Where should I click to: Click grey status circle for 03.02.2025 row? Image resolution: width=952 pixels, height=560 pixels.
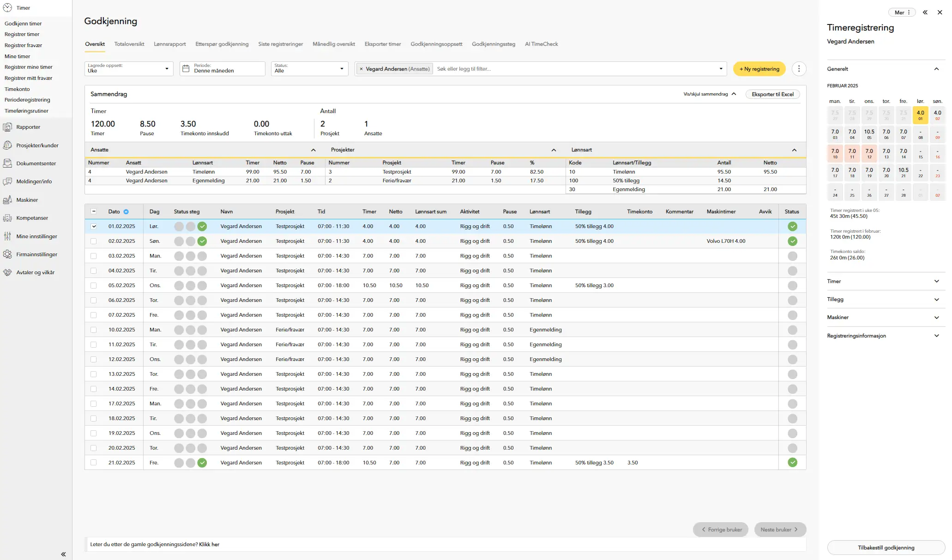coord(792,256)
